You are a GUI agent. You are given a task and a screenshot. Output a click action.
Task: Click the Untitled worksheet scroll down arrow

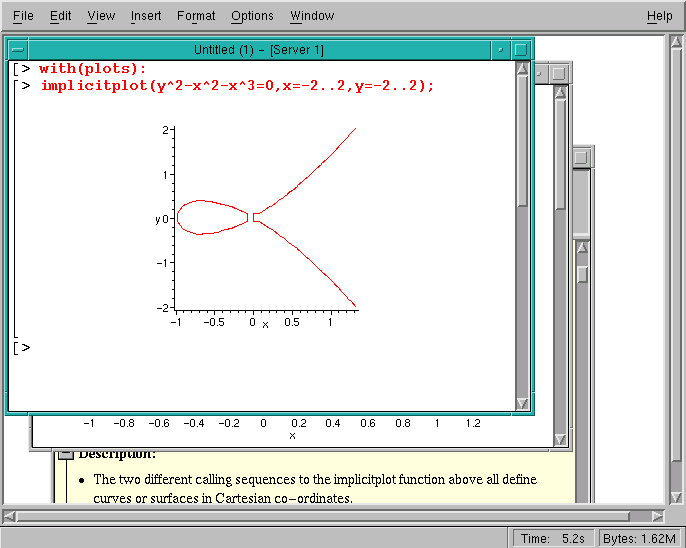tap(522, 402)
